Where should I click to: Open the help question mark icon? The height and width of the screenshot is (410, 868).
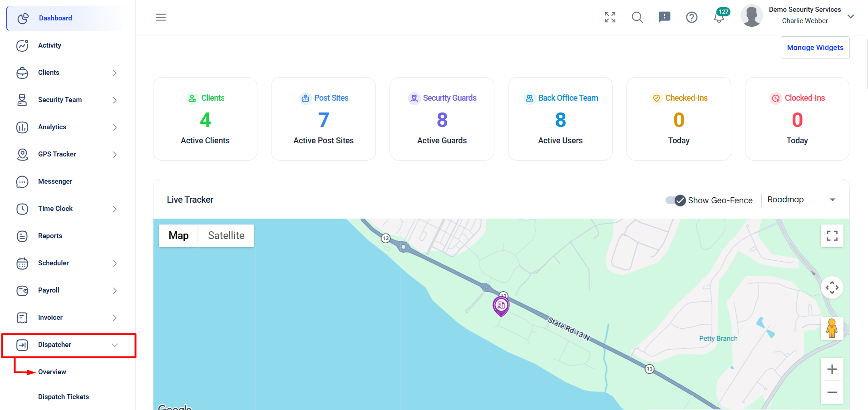692,17
